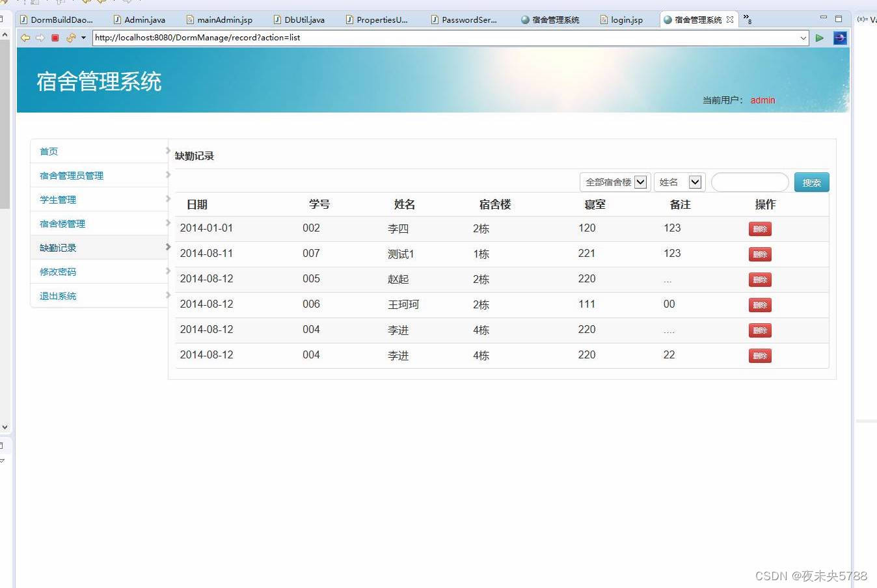The height and width of the screenshot is (588, 877).
Task: Open 学生管理 from the sidebar menu
Action: (x=57, y=200)
